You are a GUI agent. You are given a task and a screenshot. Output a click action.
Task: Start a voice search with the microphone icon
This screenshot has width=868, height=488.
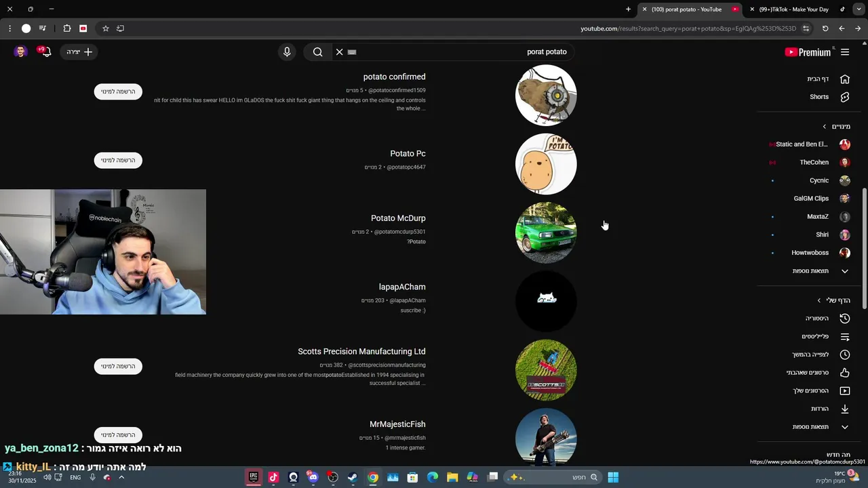(x=287, y=52)
